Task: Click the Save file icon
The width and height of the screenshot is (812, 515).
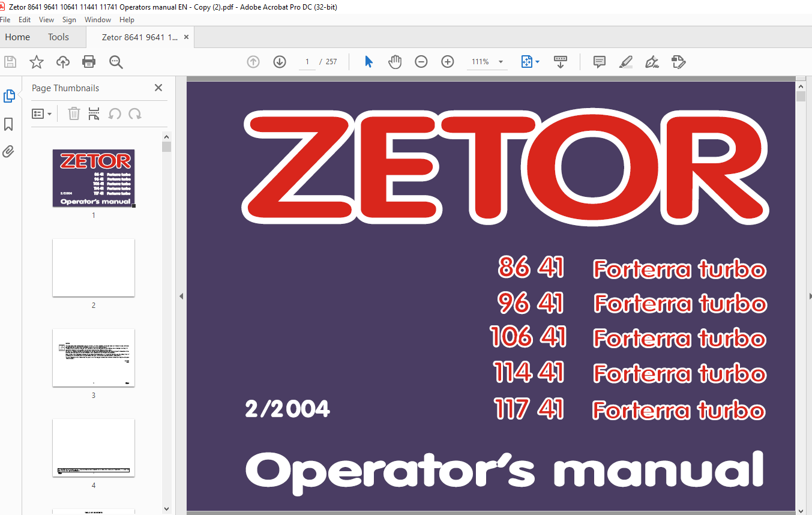Action: (10, 62)
